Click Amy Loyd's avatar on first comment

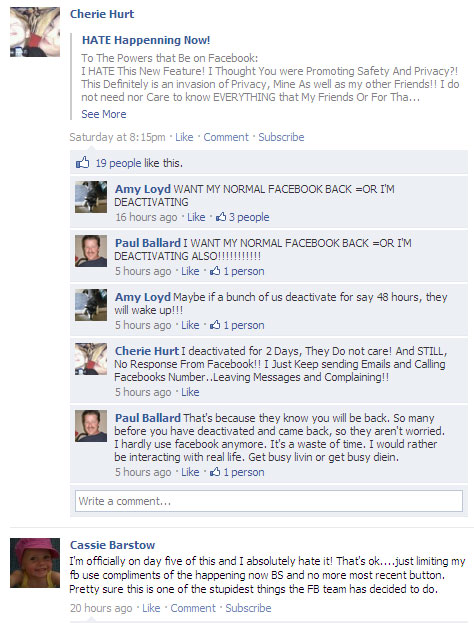click(91, 197)
